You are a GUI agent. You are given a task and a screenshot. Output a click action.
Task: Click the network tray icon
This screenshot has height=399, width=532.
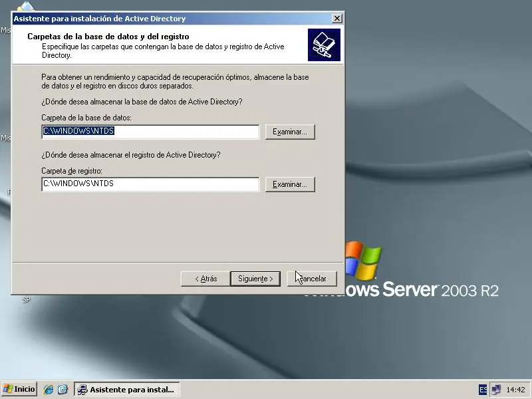496,390
